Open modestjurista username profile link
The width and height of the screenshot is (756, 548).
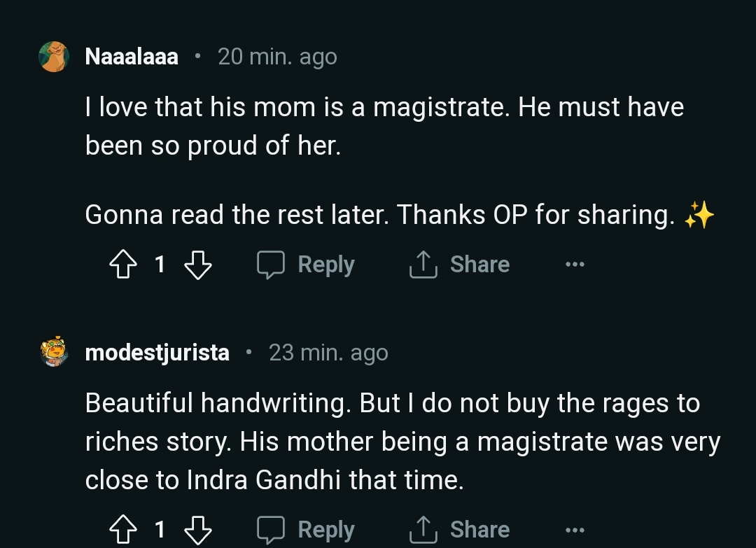click(157, 353)
